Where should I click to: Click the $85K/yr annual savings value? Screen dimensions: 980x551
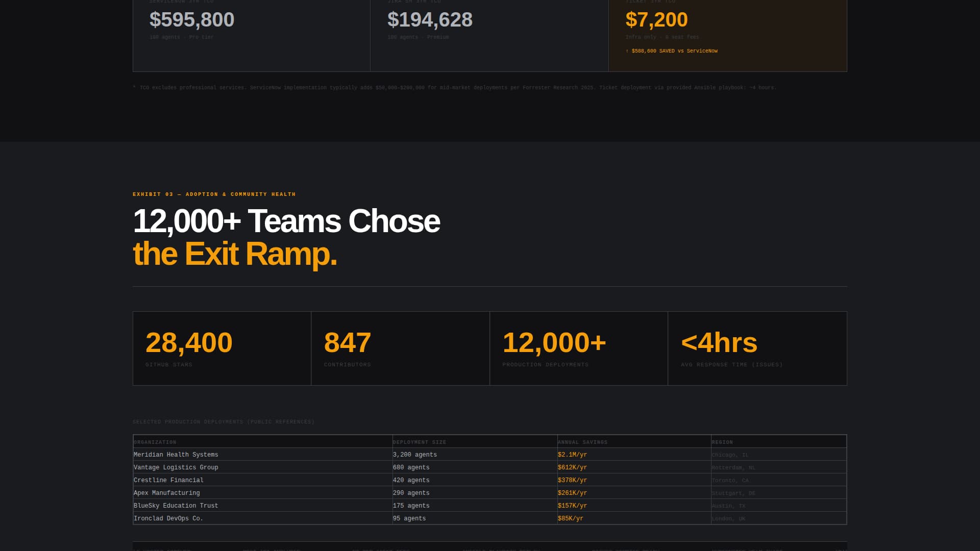pyautogui.click(x=571, y=518)
